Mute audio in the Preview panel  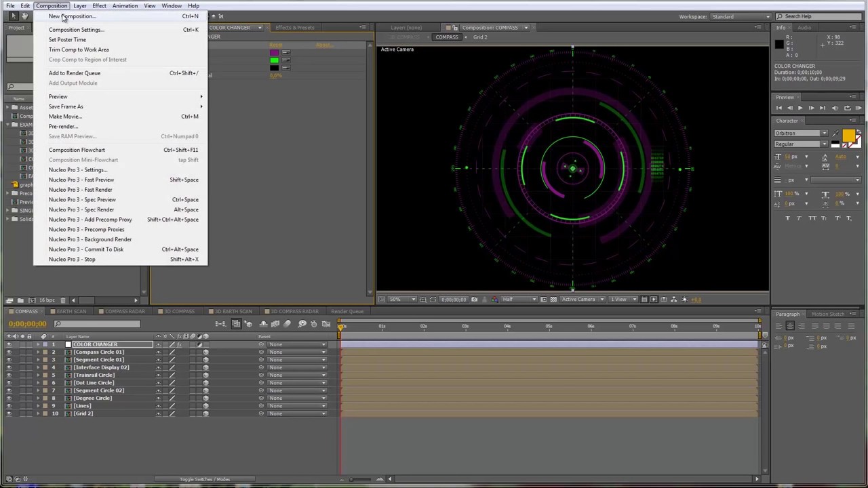[835, 108]
